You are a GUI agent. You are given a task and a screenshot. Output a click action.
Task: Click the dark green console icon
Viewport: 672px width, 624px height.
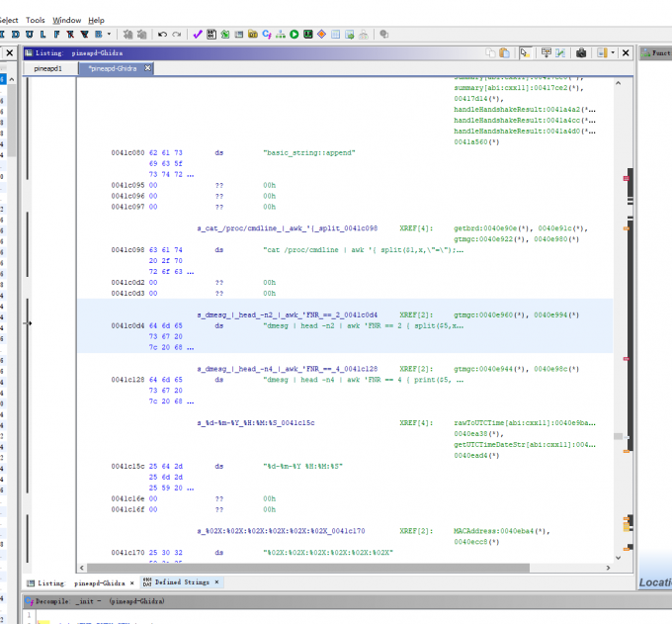click(x=308, y=35)
